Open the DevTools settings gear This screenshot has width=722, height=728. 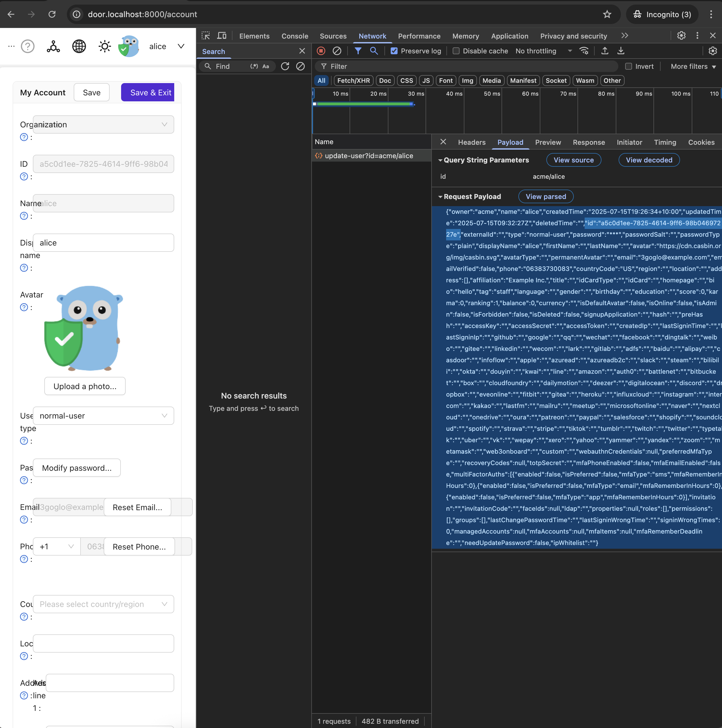[x=681, y=35]
